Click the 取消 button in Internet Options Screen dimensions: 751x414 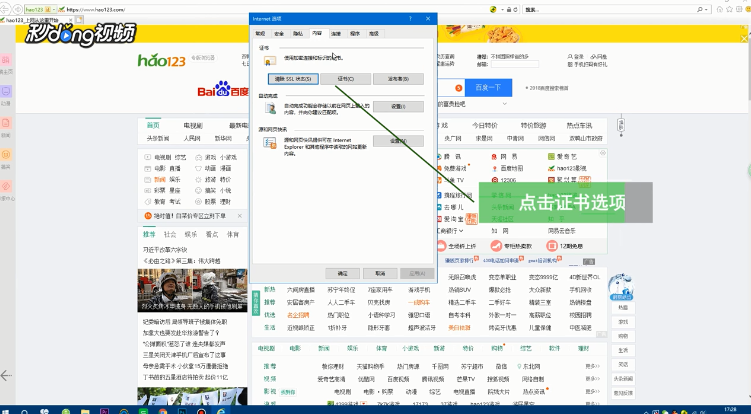tap(380, 273)
